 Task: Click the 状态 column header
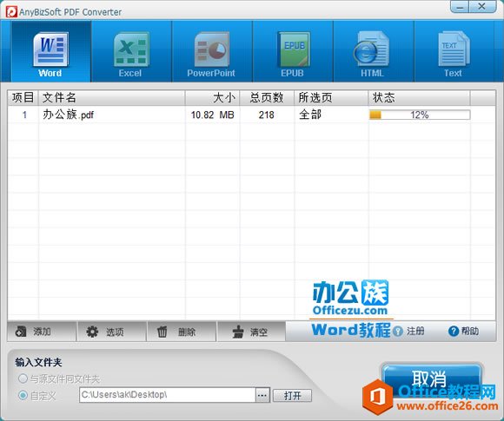point(419,97)
